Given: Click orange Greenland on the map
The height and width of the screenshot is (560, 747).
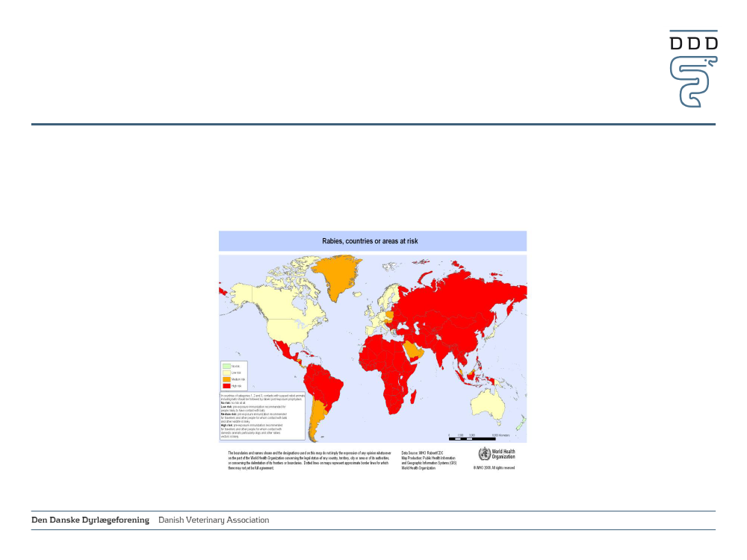Looking at the screenshot, I should pos(338,277).
